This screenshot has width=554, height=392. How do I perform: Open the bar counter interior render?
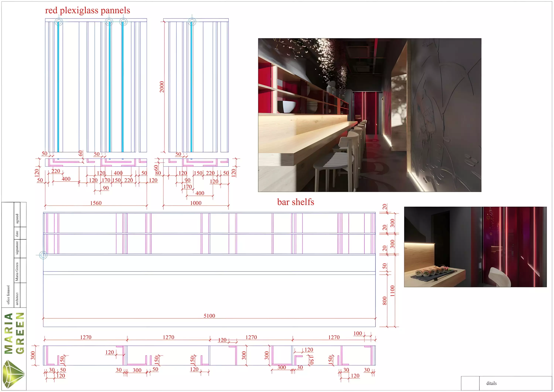[x=370, y=115]
